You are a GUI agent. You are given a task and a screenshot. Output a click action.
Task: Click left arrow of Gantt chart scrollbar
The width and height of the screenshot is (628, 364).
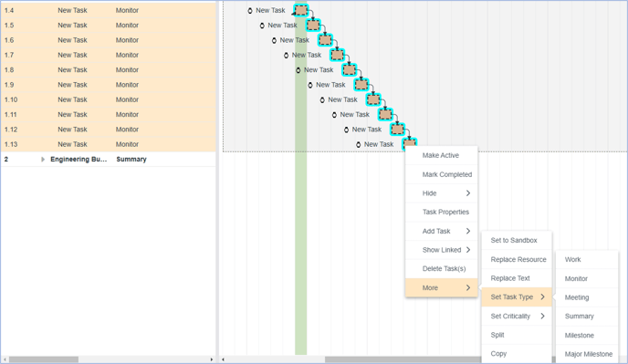click(223, 359)
